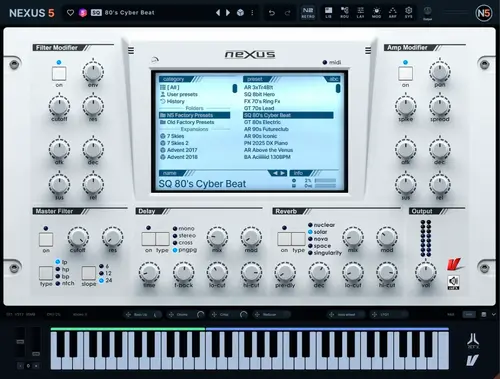Expand the bottom bar chevron
Screen dimensions: 500x379
(x=494, y=314)
